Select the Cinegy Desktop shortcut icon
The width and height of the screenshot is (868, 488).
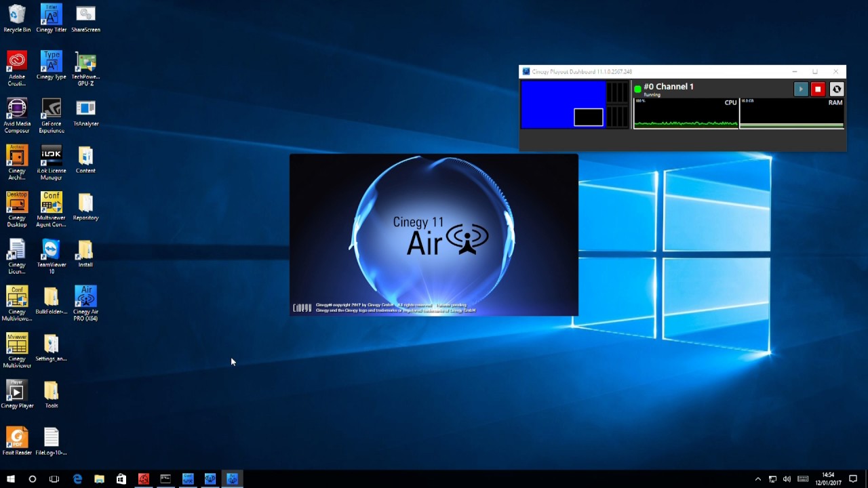click(17, 209)
